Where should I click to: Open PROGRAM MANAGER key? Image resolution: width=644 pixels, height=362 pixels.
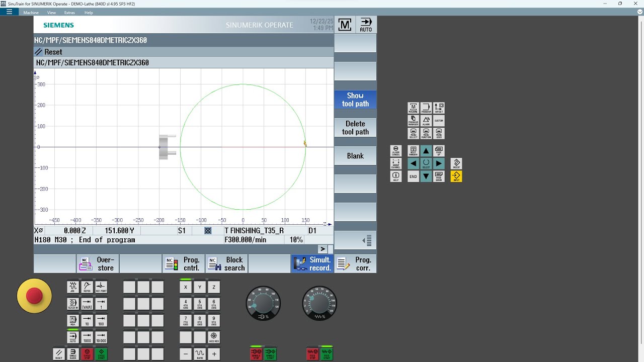413,121
